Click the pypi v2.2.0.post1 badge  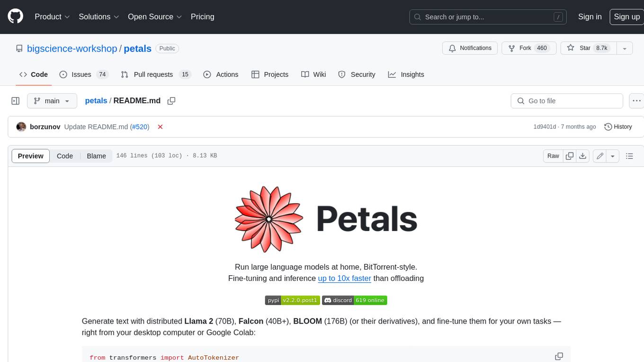(x=292, y=300)
